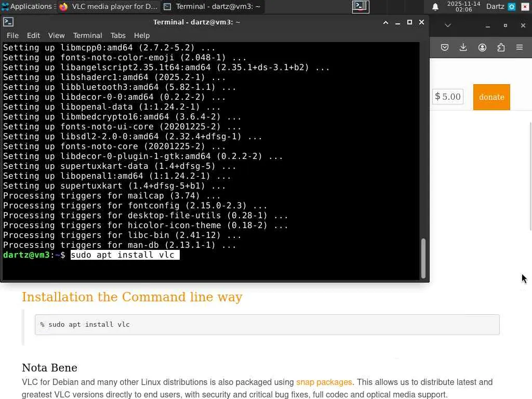Click the supertuxkart-data setup line in terminal
The image size is (532, 399).
click(119, 166)
